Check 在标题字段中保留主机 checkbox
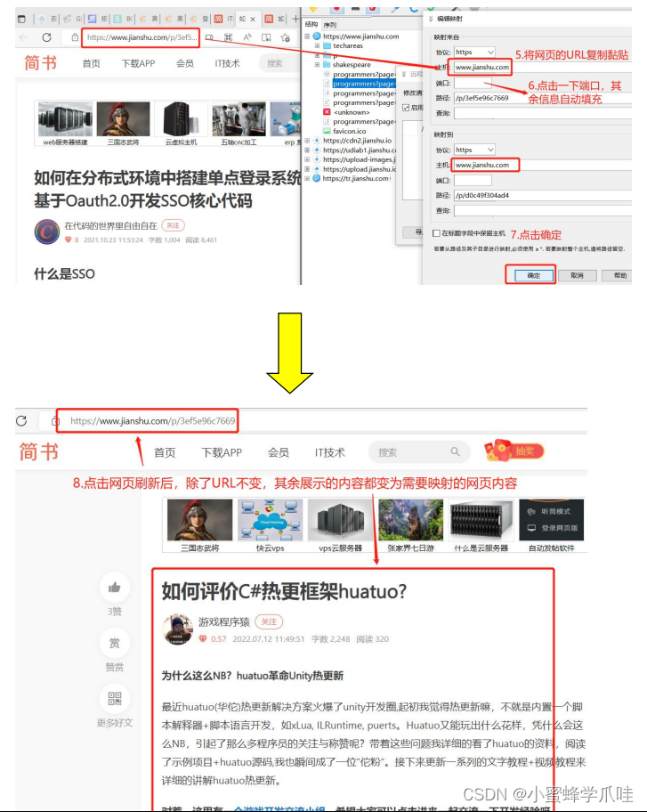The image size is (647, 812). pyautogui.click(x=436, y=233)
